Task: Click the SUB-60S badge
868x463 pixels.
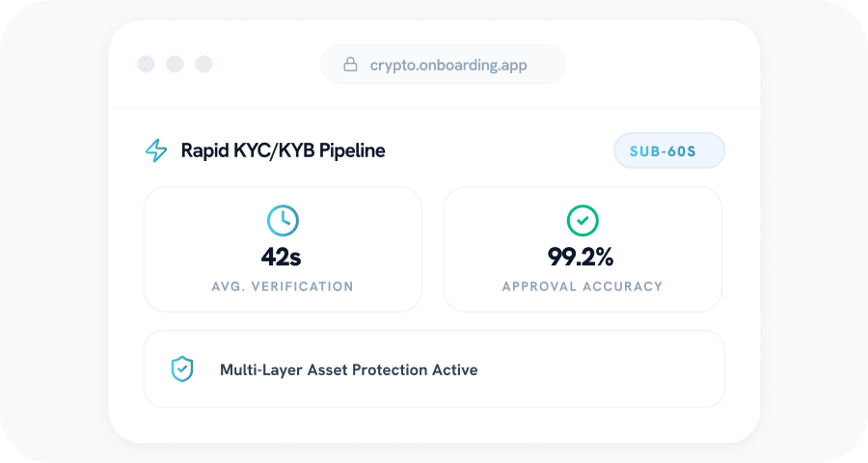Action: point(668,150)
